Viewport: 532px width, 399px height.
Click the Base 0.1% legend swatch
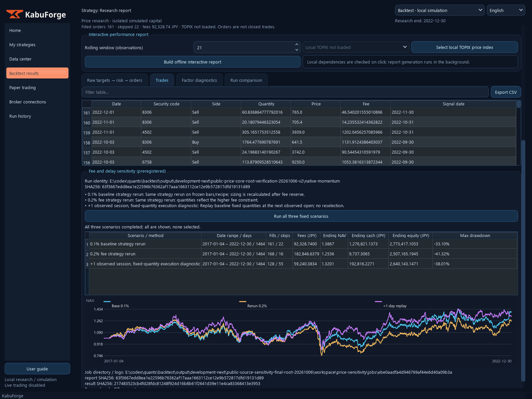pyautogui.click(x=107, y=302)
